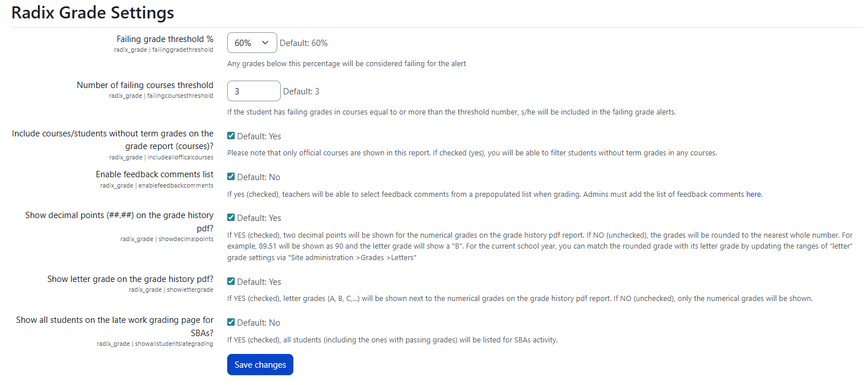Image resolution: width=868 pixels, height=385 pixels.
Task: Toggle Show decimal points on grade history checkbox
Action: tap(231, 218)
